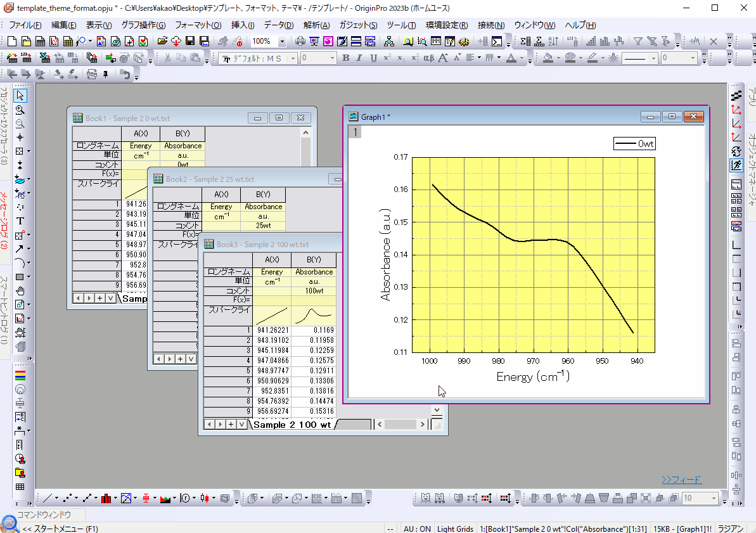This screenshot has width=756, height=533.
Task: Click the add sheet (+) button in Book3
Action: [231, 425]
